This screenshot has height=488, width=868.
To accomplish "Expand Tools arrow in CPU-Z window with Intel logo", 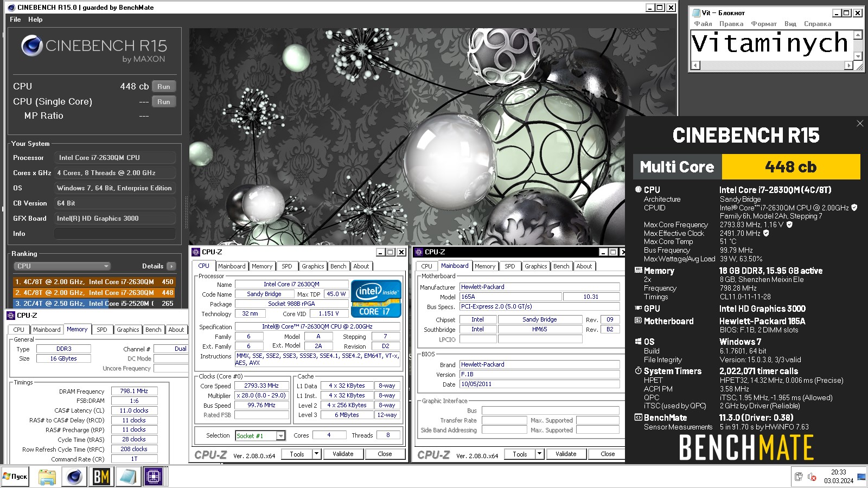I will click(317, 454).
